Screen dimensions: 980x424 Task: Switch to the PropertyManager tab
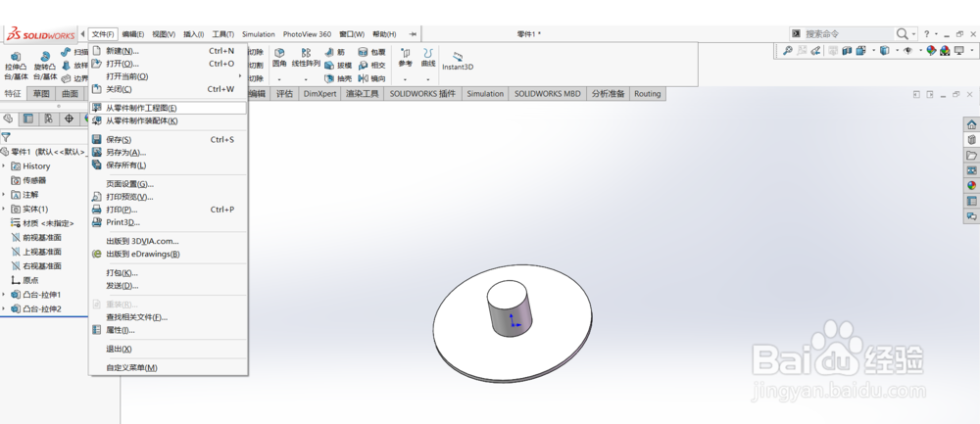point(28,118)
